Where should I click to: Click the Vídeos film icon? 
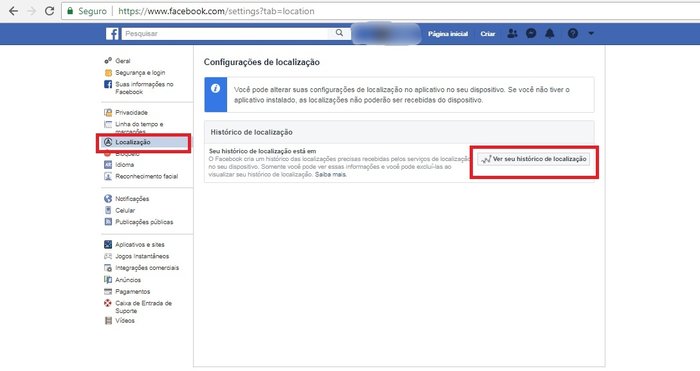click(108, 321)
